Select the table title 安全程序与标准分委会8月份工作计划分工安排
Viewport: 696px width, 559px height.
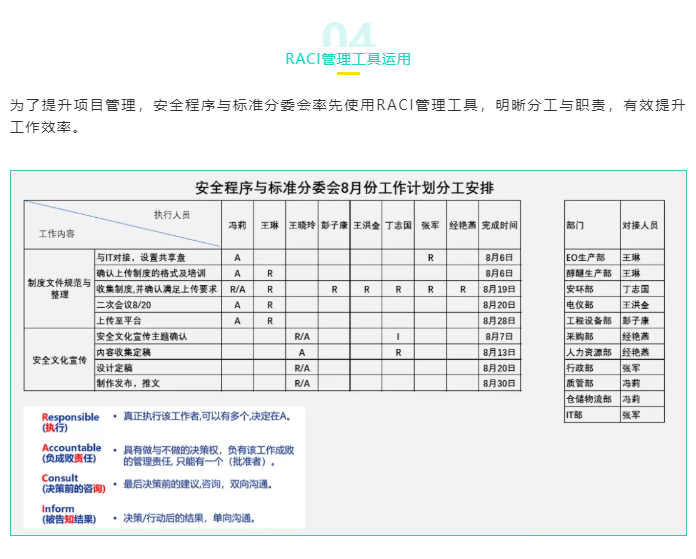(344, 187)
